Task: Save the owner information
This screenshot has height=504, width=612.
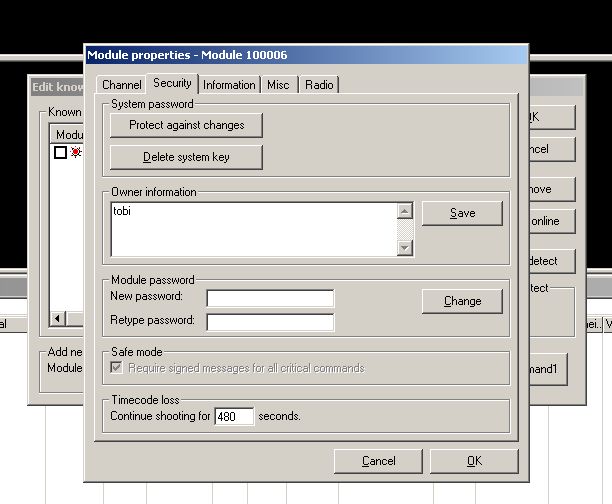Action: 462,213
